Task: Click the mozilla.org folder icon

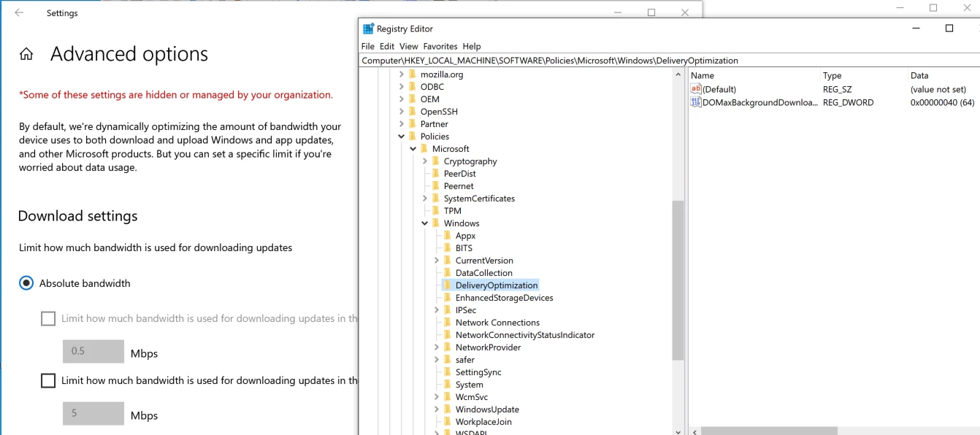Action: (413, 74)
